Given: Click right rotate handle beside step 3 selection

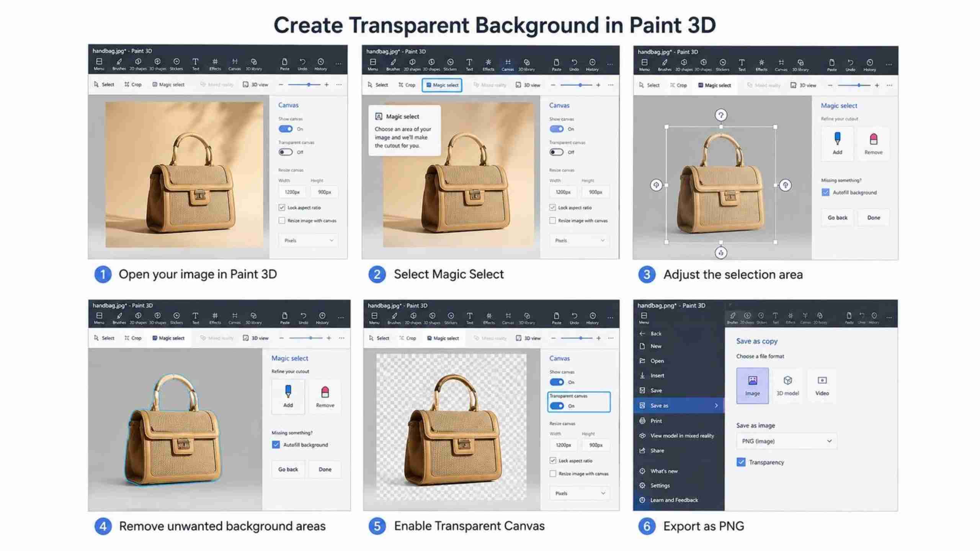Looking at the screenshot, I should click(x=785, y=185).
